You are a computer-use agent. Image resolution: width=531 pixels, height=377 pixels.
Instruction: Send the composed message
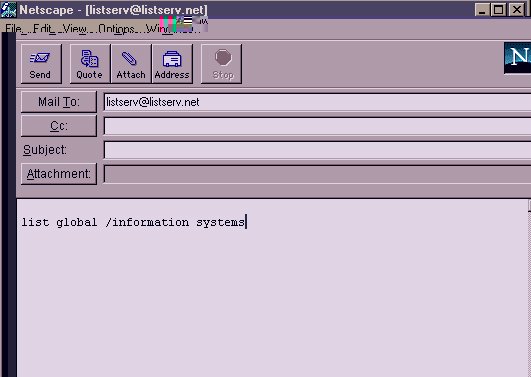tap(41, 64)
